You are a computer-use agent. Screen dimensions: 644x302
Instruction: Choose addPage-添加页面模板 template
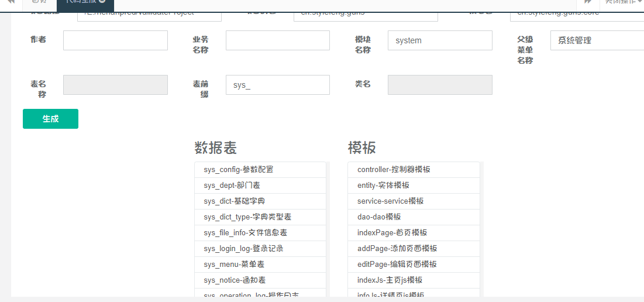pyautogui.click(x=414, y=249)
